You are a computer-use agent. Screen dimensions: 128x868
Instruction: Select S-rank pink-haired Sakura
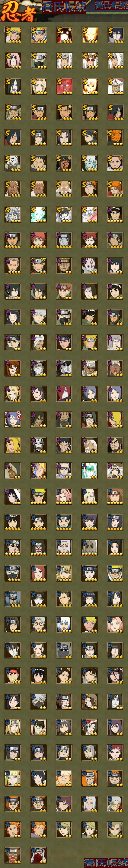(x=13, y=61)
